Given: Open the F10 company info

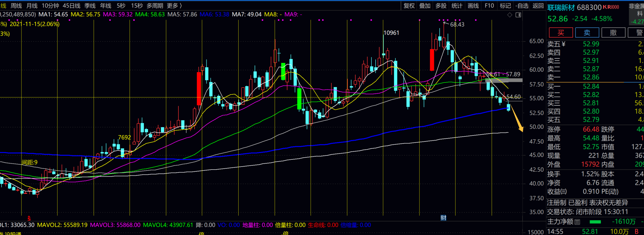Looking at the screenshot, I should [489, 6].
